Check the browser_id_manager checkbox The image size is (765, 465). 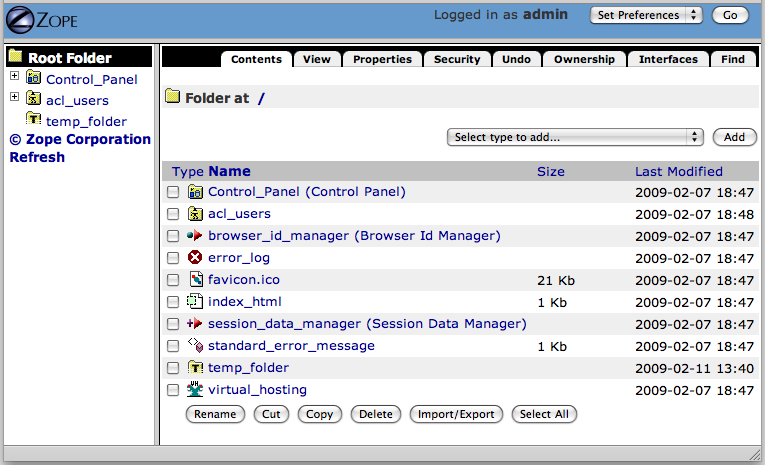coord(173,236)
